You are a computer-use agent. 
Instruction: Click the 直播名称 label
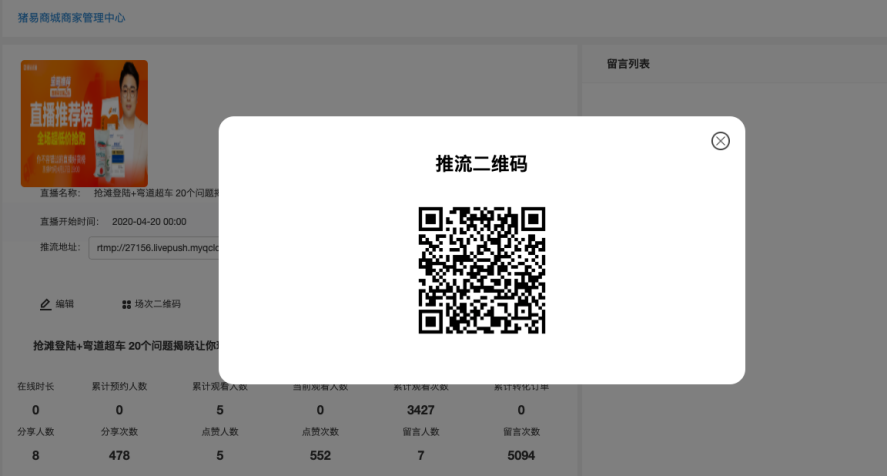pos(60,193)
